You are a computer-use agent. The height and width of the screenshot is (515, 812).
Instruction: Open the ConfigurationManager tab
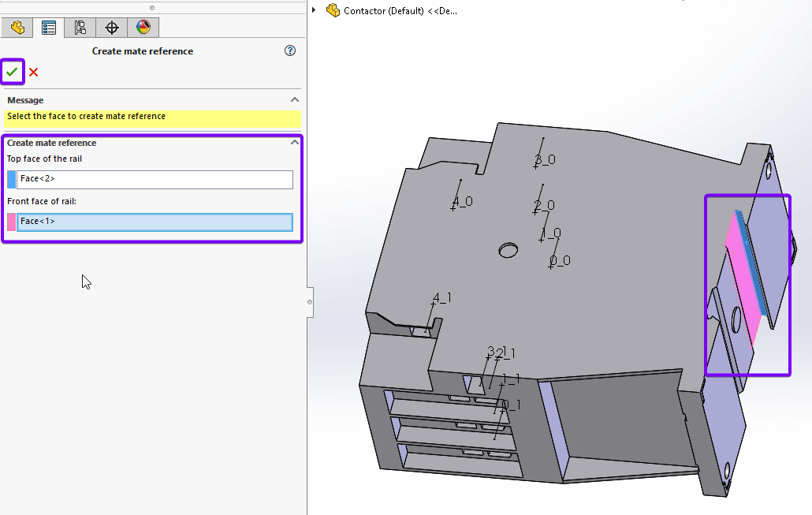(x=80, y=28)
